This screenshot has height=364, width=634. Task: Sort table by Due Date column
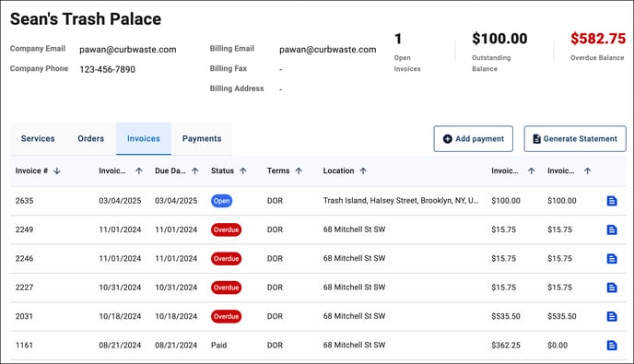194,171
